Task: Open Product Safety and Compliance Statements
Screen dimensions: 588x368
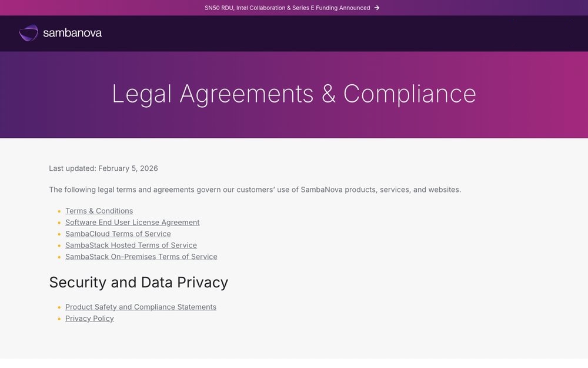Action: coord(141,307)
